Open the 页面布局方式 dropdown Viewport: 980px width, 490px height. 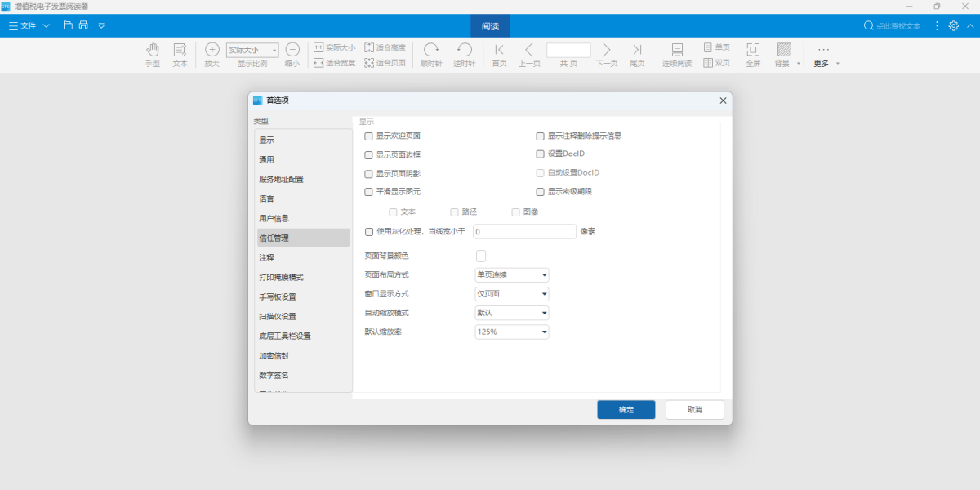pos(511,275)
